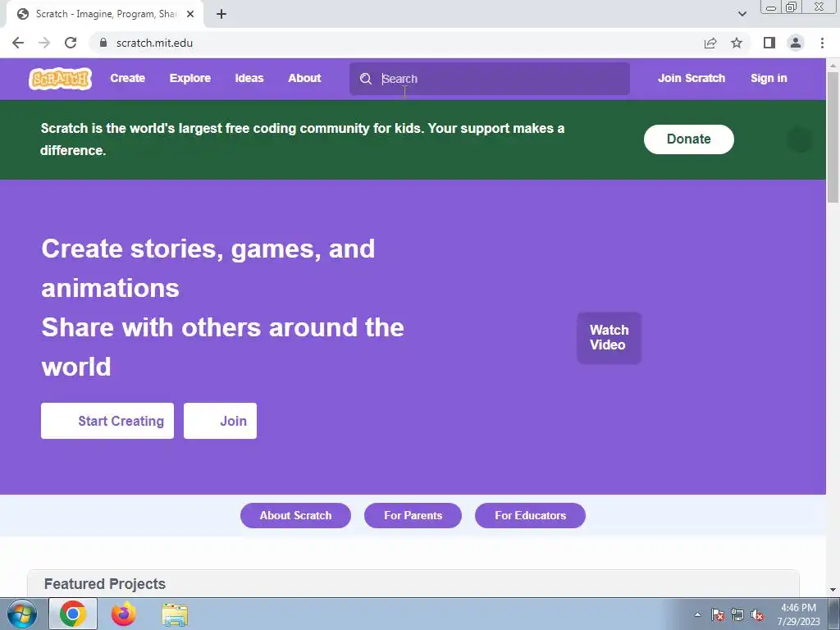Click the Join button
Screen dimensions: 840x630
(x=220, y=421)
